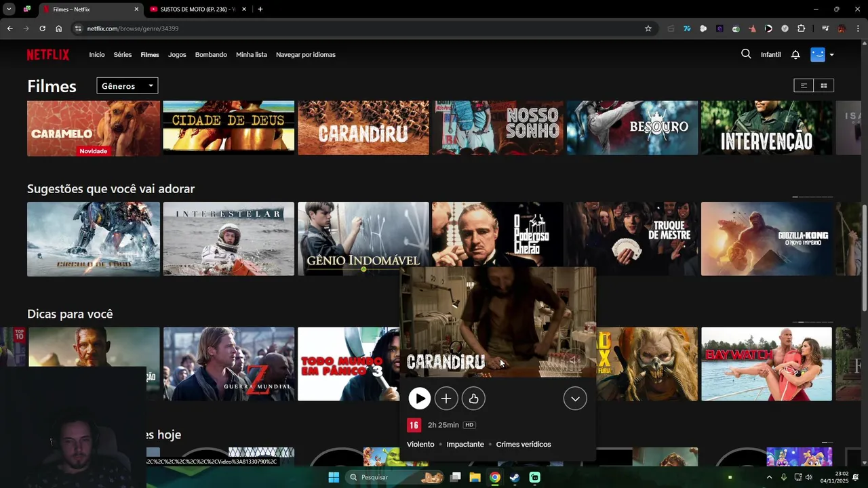Open the Gêneros dropdown
Image resolution: width=868 pixels, height=488 pixels.
click(x=127, y=86)
